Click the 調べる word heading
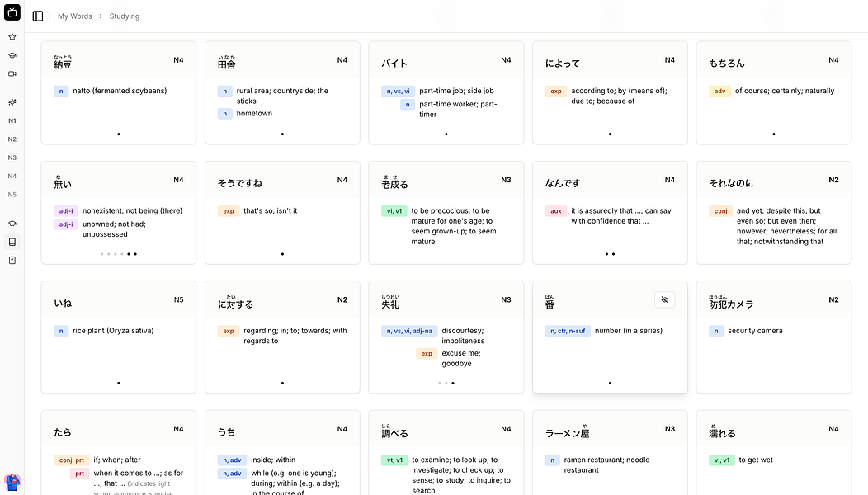868x495 pixels. tap(394, 431)
